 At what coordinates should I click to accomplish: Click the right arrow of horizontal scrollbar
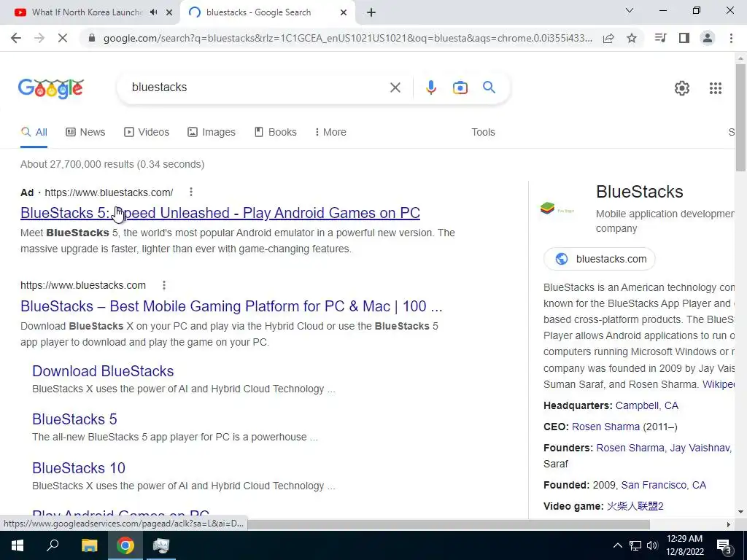(729, 524)
